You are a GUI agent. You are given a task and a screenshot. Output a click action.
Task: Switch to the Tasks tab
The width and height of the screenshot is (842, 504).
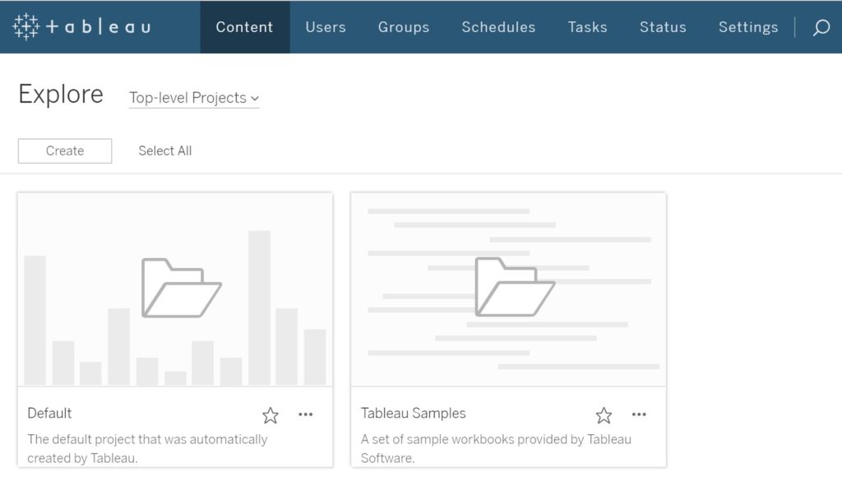(x=587, y=27)
